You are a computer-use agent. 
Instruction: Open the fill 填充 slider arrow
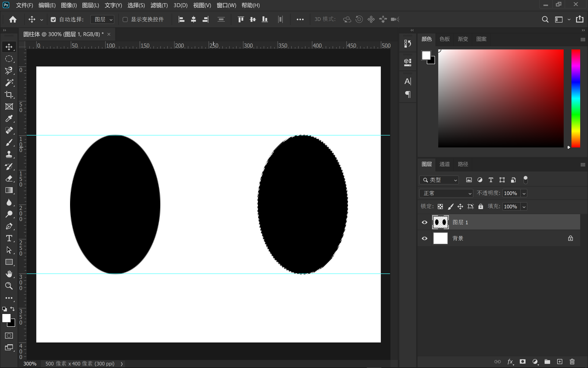pos(524,207)
